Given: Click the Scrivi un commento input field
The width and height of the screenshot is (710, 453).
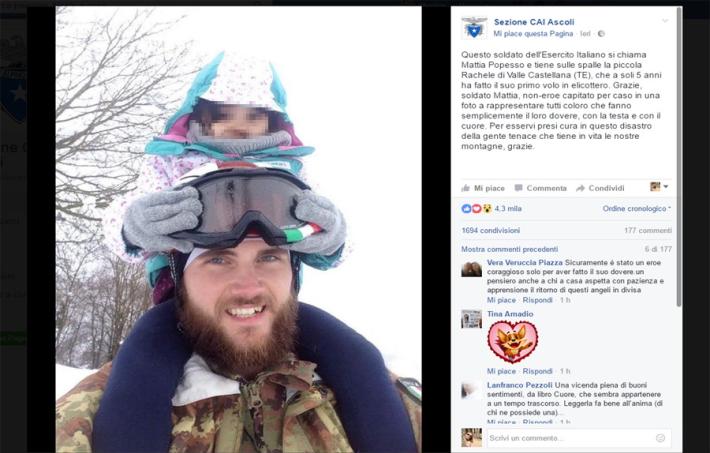Looking at the screenshot, I should pos(571,438).
